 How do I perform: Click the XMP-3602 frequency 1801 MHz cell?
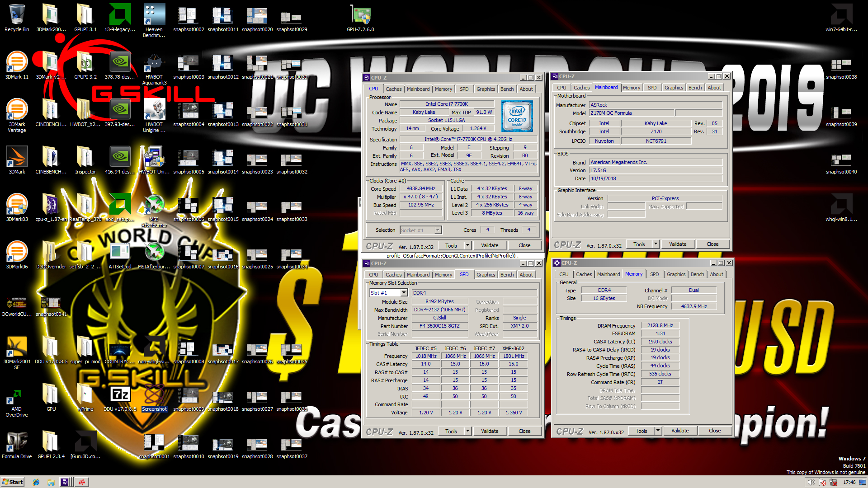click(513, 356)
